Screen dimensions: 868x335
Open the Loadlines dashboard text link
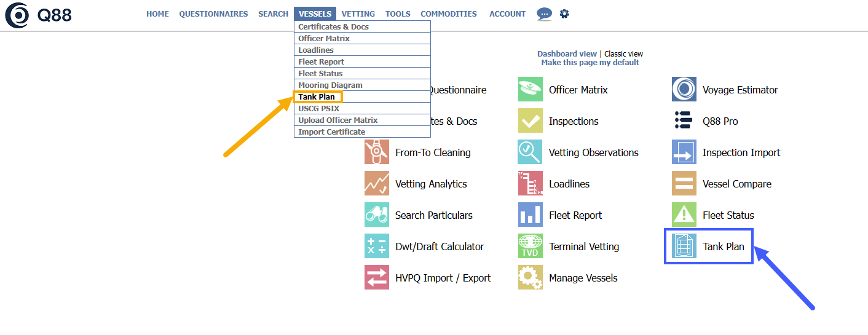tap(569, 184)
